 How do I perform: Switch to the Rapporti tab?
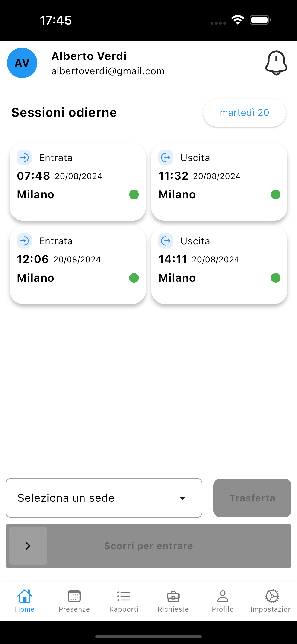pyautogui.click(x=124, y=600)
